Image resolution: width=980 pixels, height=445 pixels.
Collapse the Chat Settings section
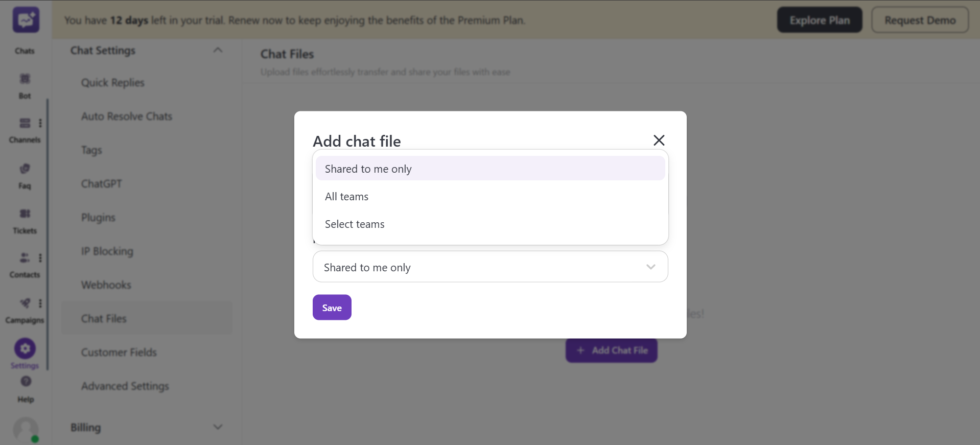pos(218,50)
